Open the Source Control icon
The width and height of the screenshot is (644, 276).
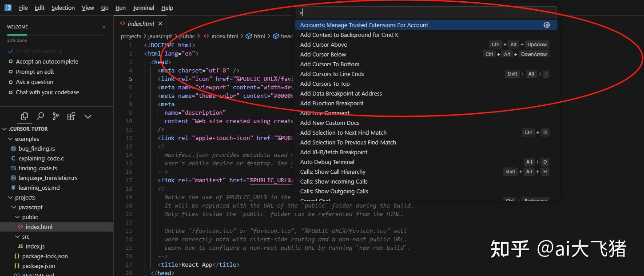pyautogui.click(x=55, y=116)
